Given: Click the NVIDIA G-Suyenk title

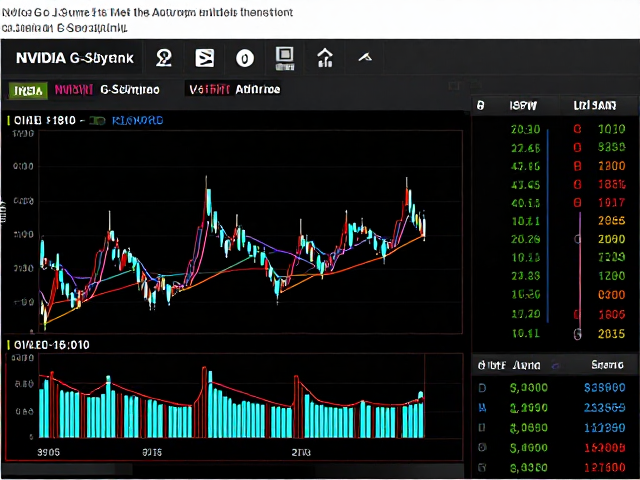Looking at the screenshot, I should (x=75, y=58).
